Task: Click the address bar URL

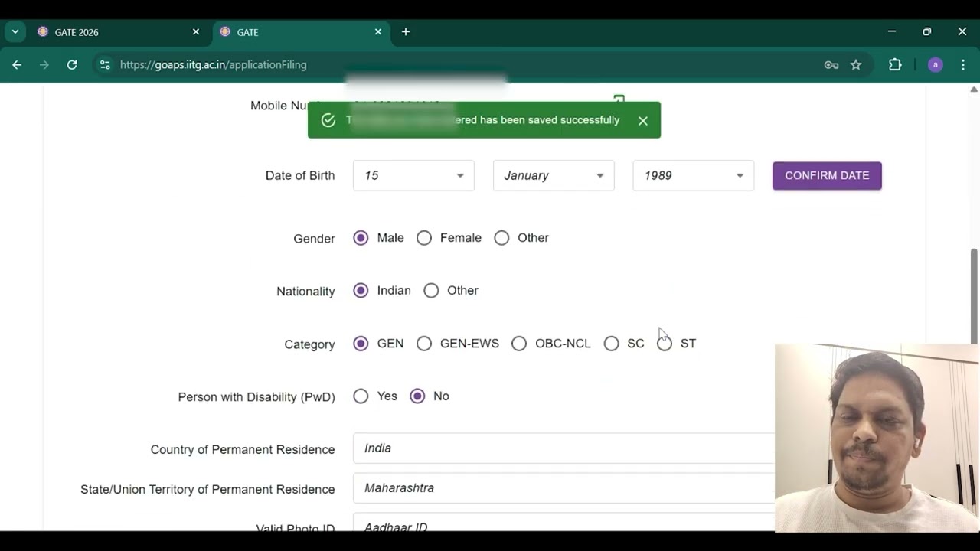Action: click(214, 65)
